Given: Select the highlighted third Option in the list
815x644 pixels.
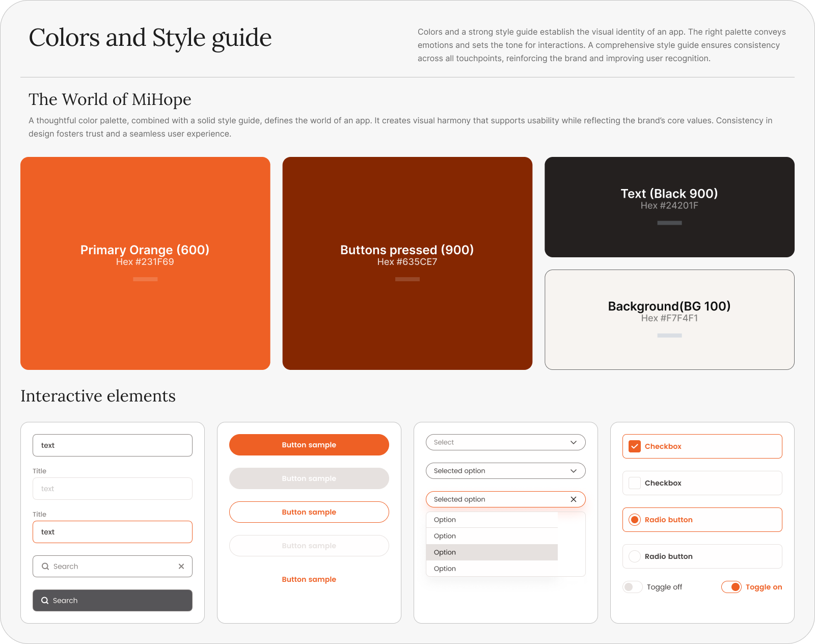Looking at the screenshot, I should coord(492,552).
